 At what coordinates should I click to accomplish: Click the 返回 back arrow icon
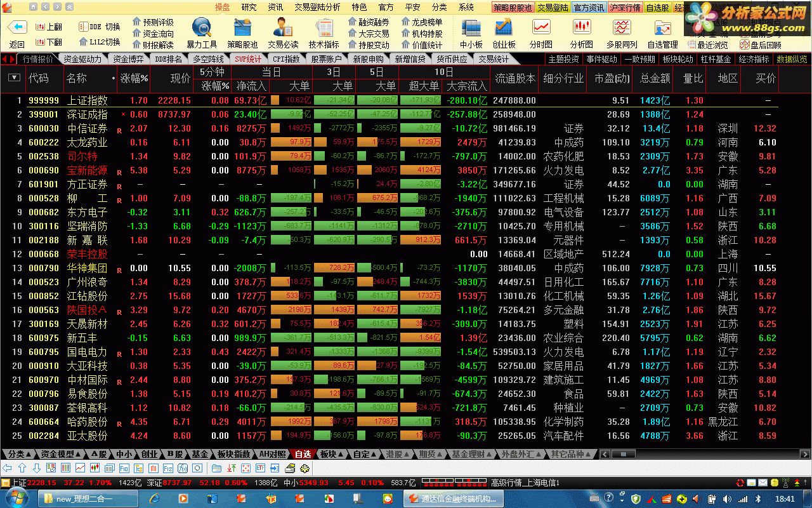(17, 27)
